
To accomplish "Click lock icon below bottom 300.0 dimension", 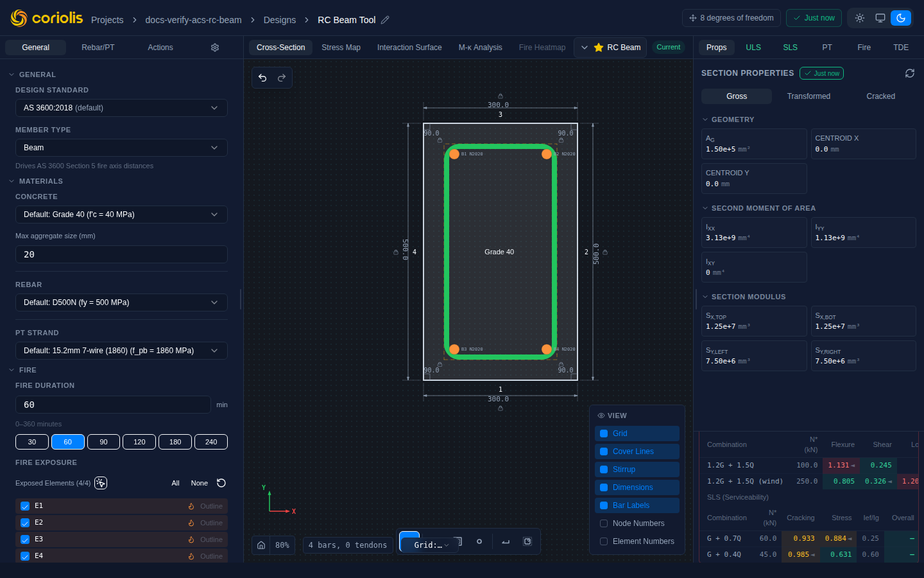I will pyautogui.click(x=501, y=408).
